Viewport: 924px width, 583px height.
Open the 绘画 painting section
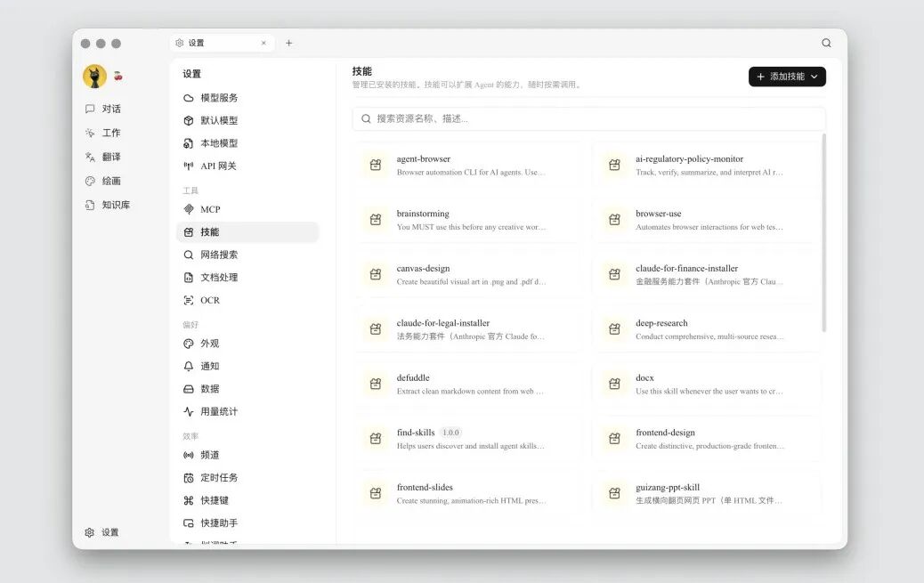coord(103,181)
